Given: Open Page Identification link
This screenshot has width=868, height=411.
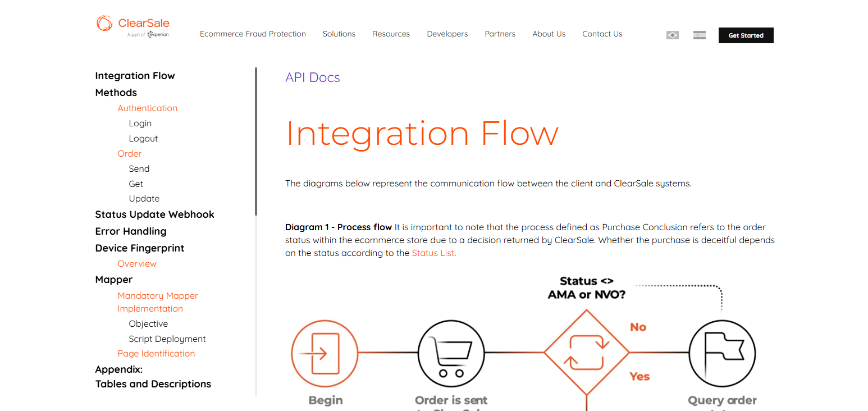Looking at the screenshot, I should tap(156, 354).
